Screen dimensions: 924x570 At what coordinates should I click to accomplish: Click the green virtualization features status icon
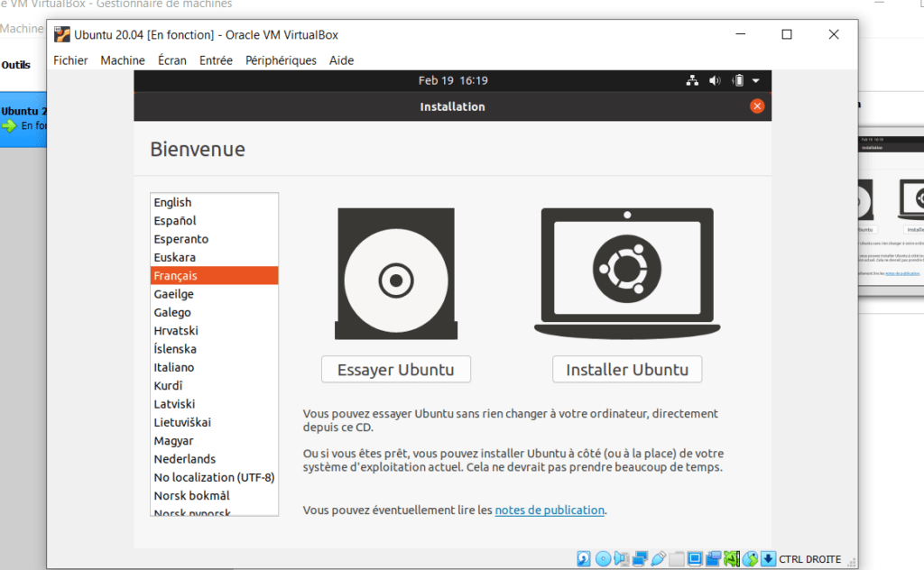click(731, 559)
